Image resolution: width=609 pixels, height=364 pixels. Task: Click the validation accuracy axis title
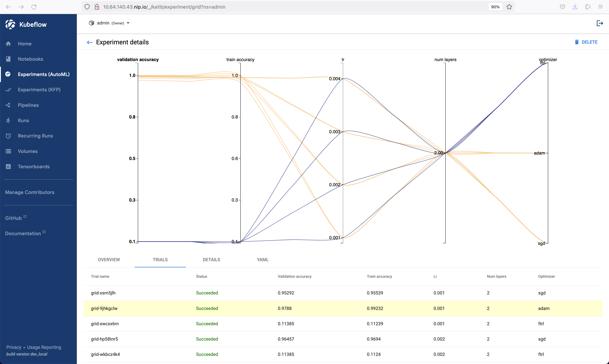coord(138,60)
